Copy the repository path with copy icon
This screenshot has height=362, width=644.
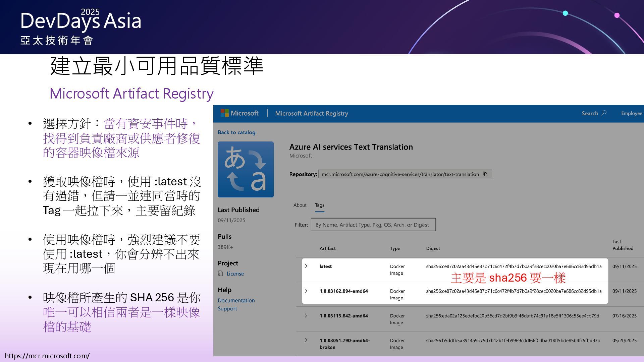pyautogui.click(x=485, y=174)
